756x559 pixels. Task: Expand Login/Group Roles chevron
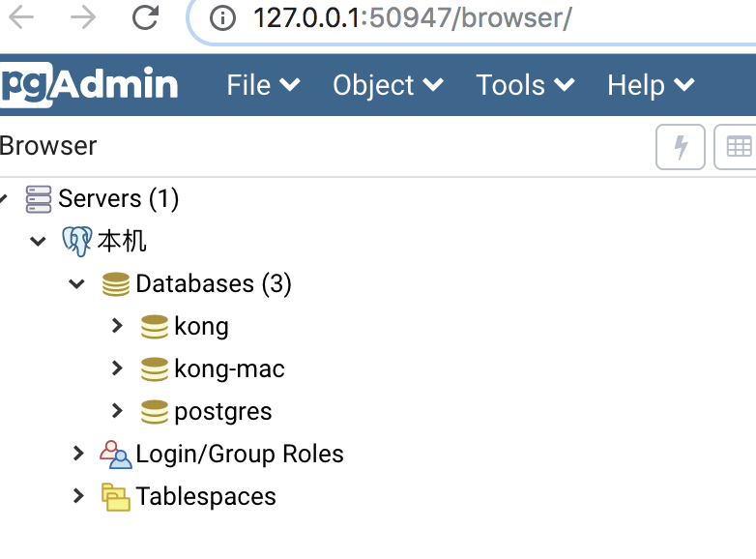pos(78,454)
